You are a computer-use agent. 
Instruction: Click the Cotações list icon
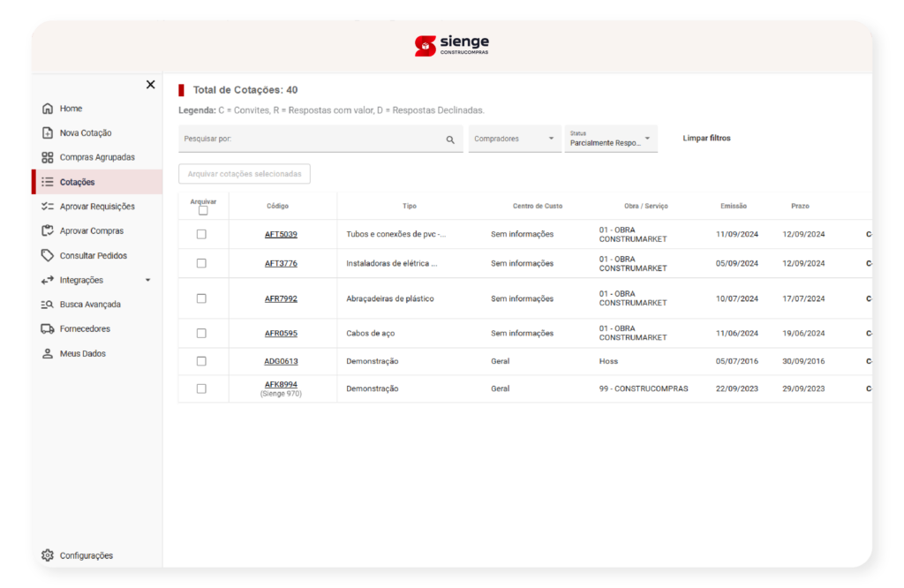48,182
